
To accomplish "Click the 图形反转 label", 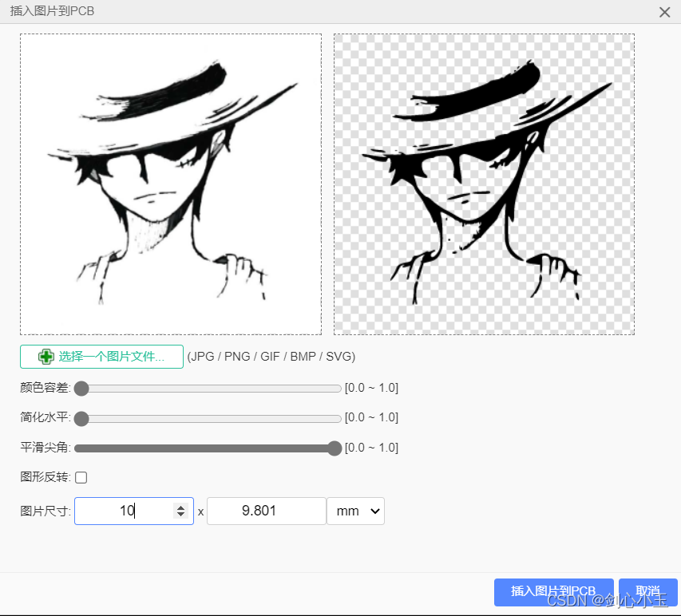I will pos(46,477).
